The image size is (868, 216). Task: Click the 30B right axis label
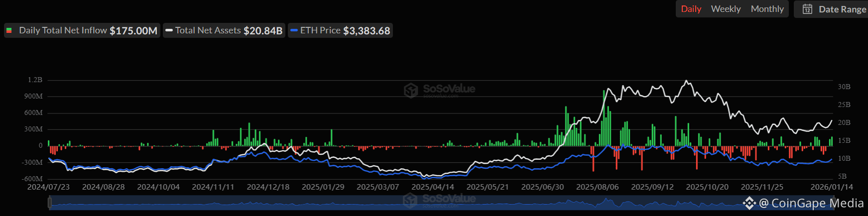844,87
